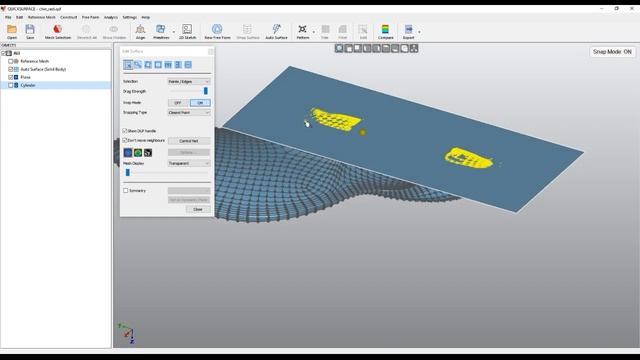Open the Edit menu
This screenshot has height=360, width=640.
(20, 18)
